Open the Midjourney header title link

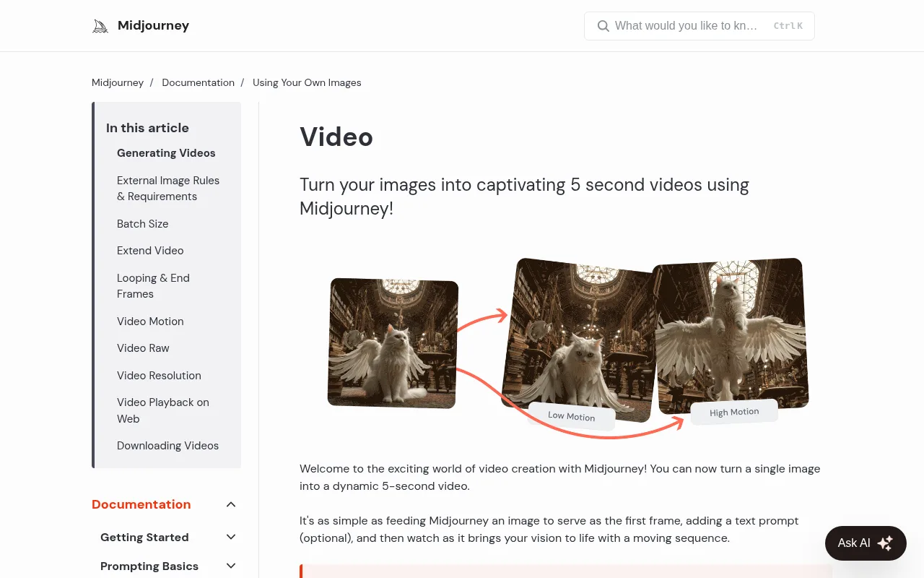pyautogui.click(x=153, y=26)
